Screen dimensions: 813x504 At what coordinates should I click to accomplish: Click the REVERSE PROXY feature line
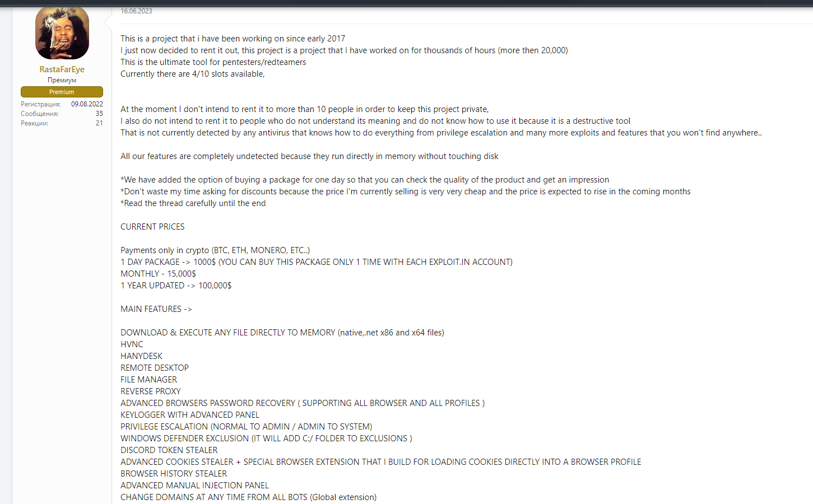pyautogui.click(x=151, y=391)
